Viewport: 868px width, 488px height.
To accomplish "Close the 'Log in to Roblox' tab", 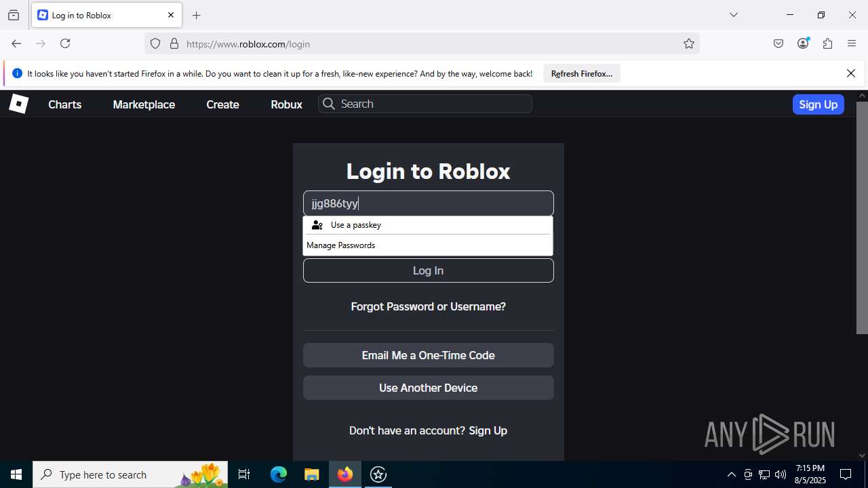I will click(x=171, y=15).
